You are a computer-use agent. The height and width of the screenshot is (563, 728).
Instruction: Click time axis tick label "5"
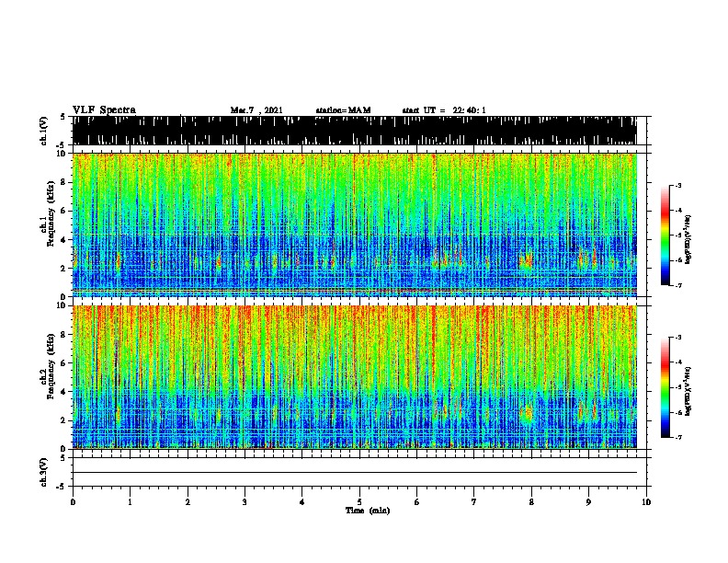click(359, 502)
